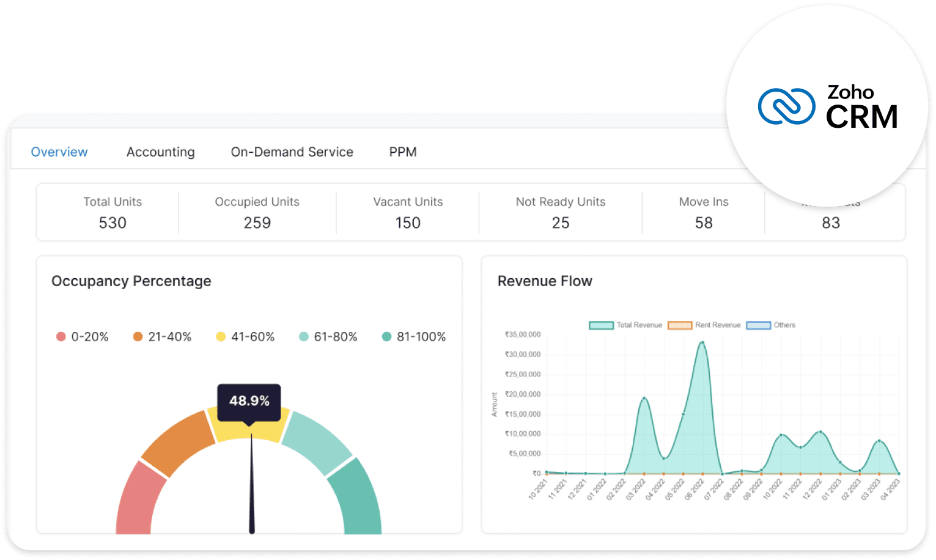Click the 06 2022 revenue peak point
This screenshot has width=936, height=560.
pyautogui.click(x=702, y=343)
